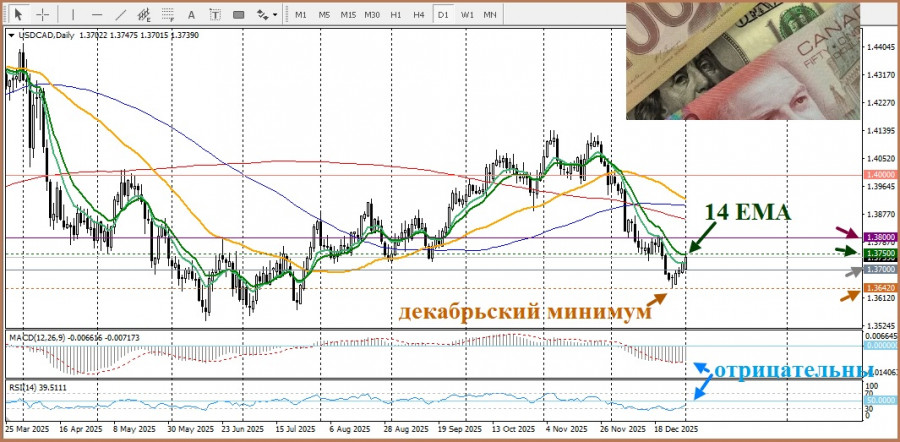Screen dimensions: 900x442
Task: Pick the Fibonacci retracement tool
Action: pos(168,14)
